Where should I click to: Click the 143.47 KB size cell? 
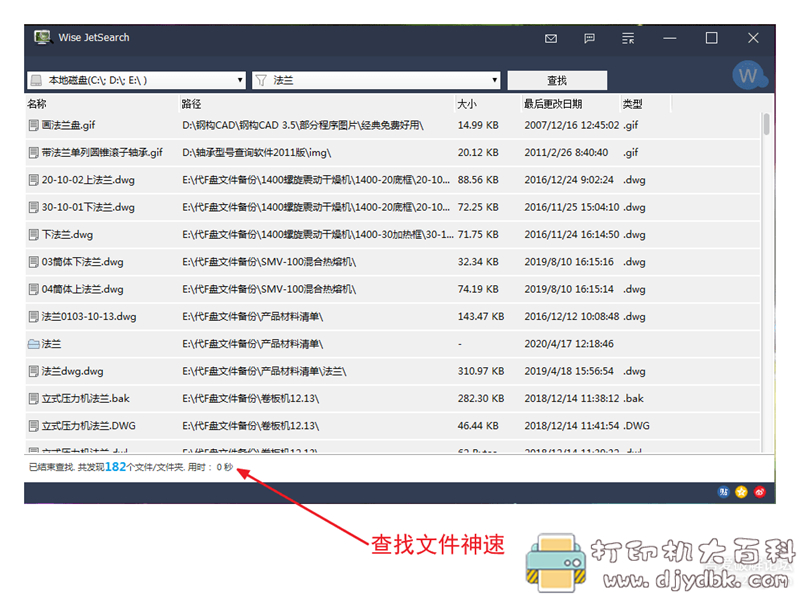[481, 316]
